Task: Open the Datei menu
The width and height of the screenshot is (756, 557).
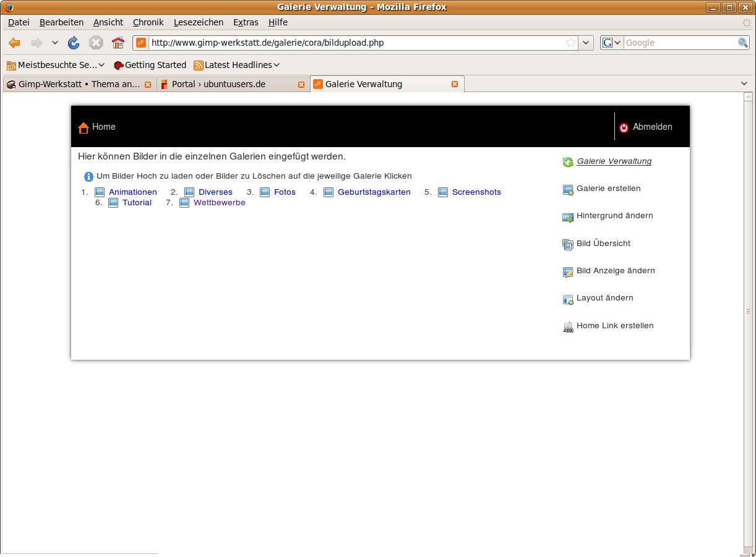Action: pyautogui.click(x=19, y=22)
